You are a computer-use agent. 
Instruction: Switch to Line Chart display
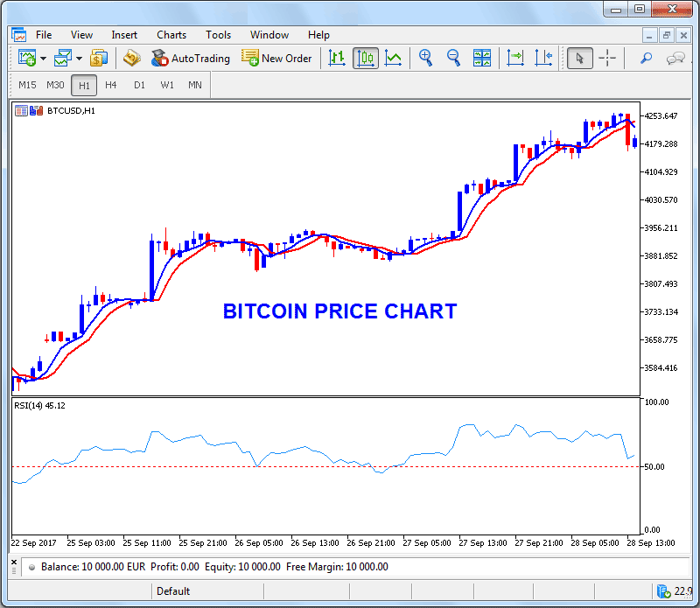tap(393, 58)
